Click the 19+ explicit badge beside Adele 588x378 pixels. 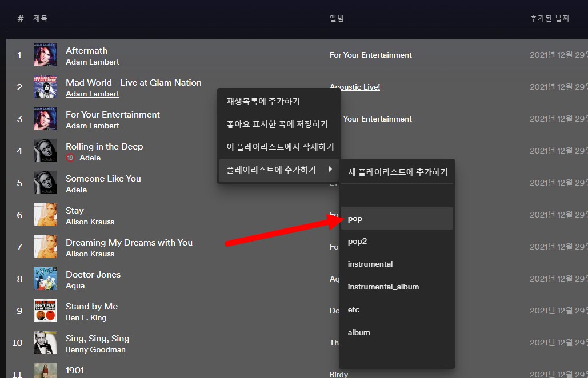coord(70,158)
